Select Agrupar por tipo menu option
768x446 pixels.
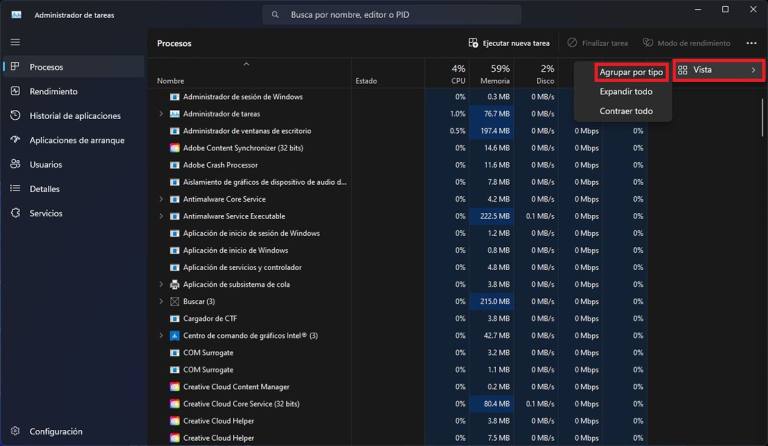click(631, 72)
